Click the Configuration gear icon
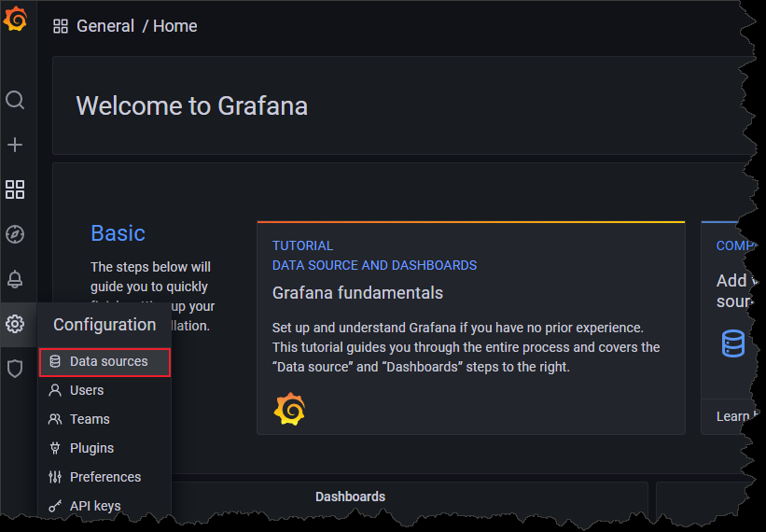Image resolution: width=766 pixels, height=532 pixels. 15,324
